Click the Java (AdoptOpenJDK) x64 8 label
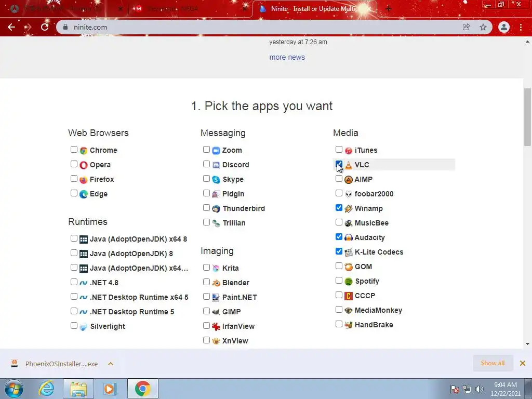 pyautogui.click(x=138, y=239)
